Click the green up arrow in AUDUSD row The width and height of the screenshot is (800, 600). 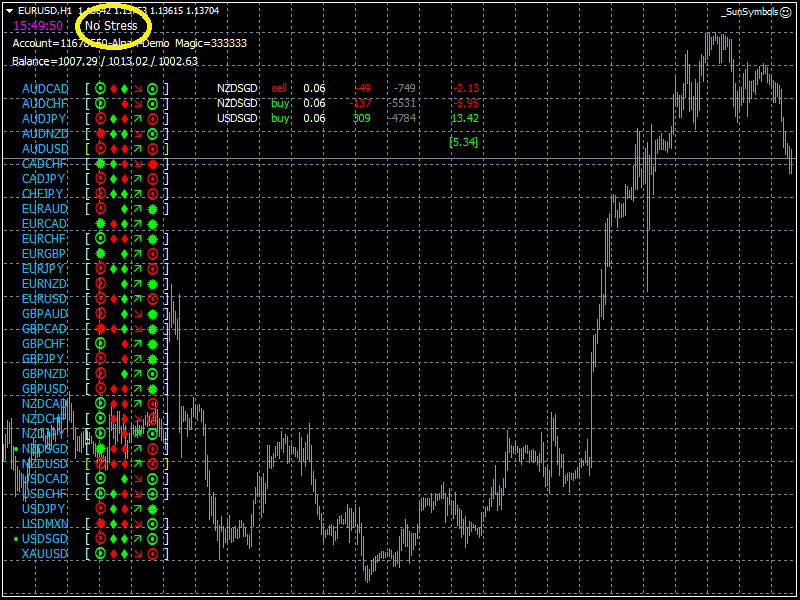(138, 149)
